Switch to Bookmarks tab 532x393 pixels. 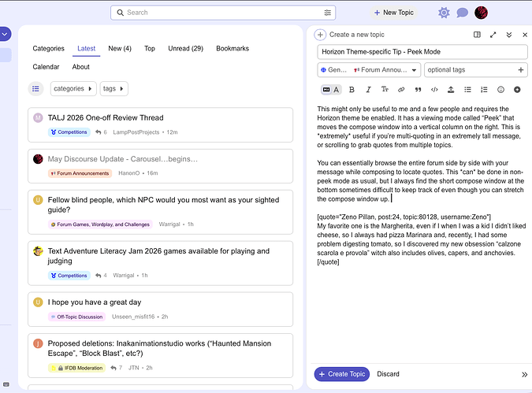tap(233, 49)
